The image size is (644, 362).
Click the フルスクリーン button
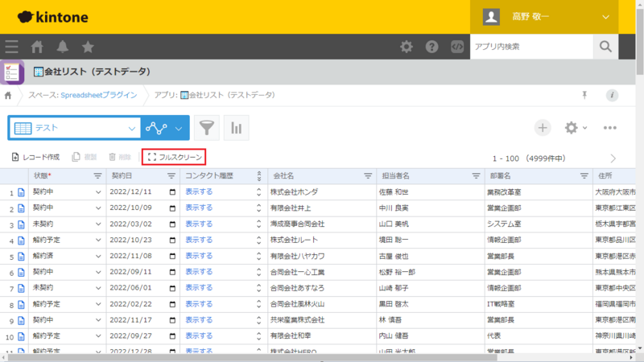point(174,157)
